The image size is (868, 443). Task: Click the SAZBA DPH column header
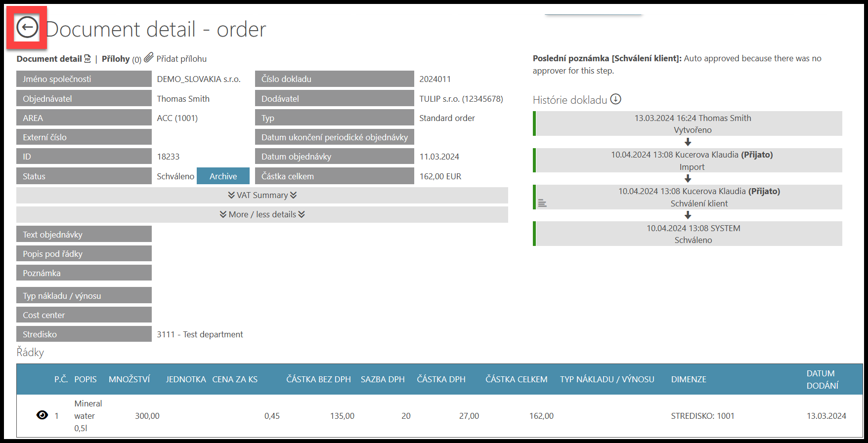pos(383,379)
